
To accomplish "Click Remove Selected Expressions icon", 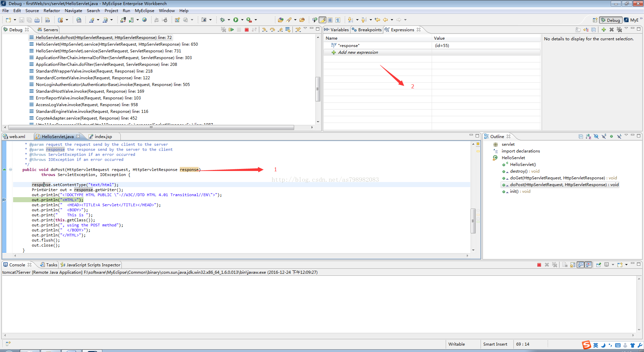I will click(x=611, y=30).
